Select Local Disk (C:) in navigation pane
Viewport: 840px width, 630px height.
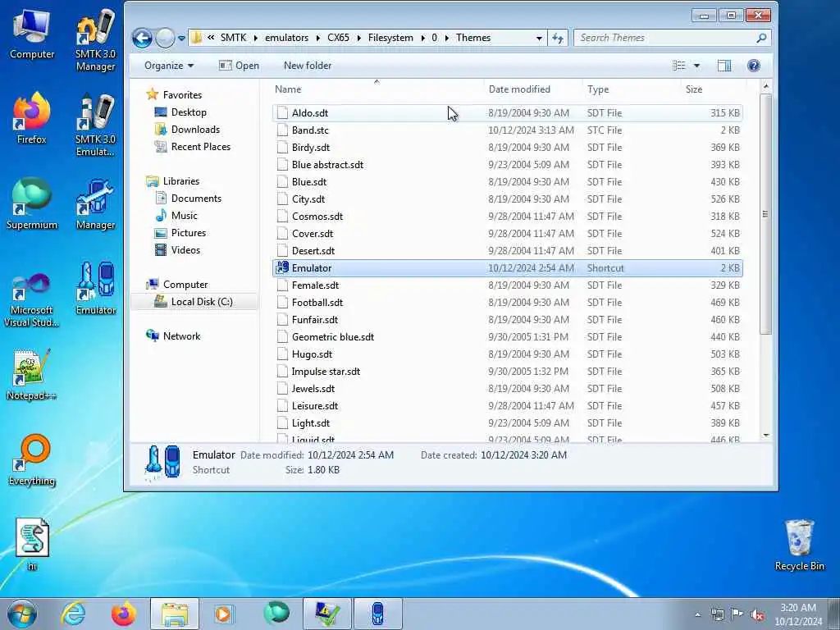[x=202, y=302]
